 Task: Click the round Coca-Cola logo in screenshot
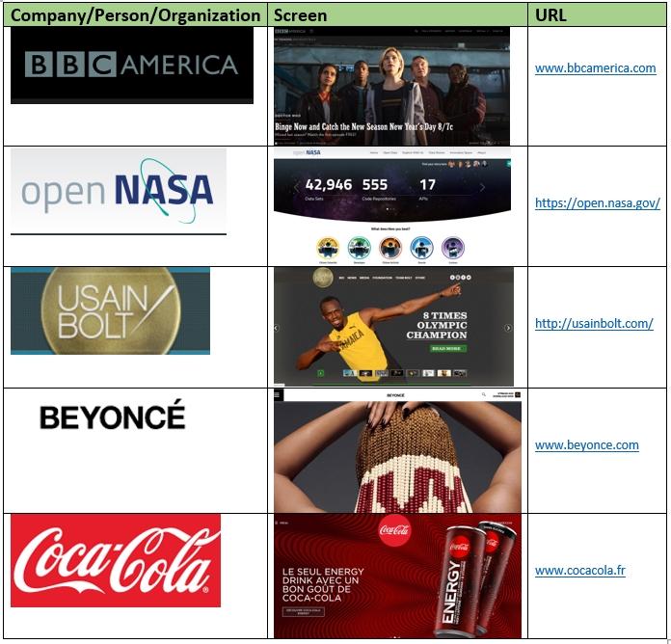click(x=394, y=530)
